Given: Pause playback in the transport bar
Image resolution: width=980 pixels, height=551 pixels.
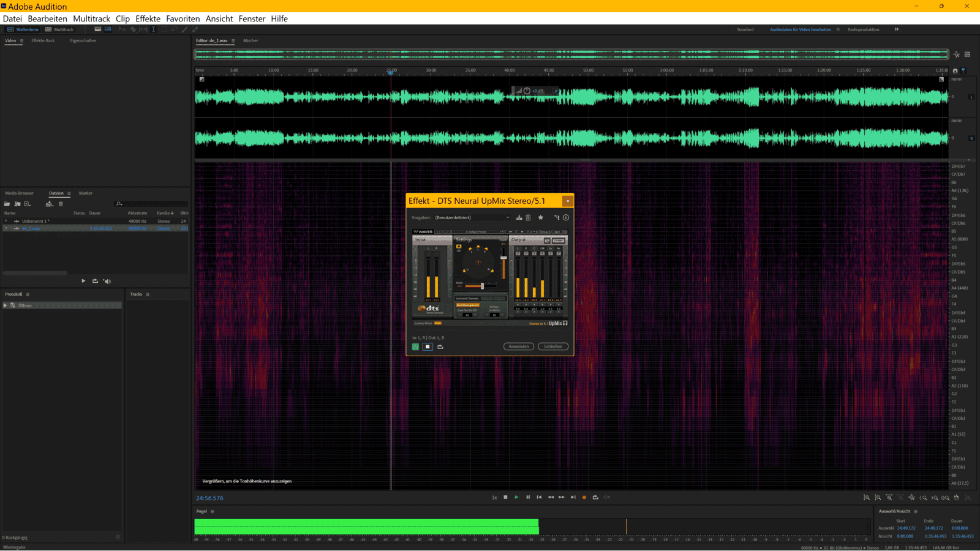Looking at the screenshot, I should tap(528, 497).
